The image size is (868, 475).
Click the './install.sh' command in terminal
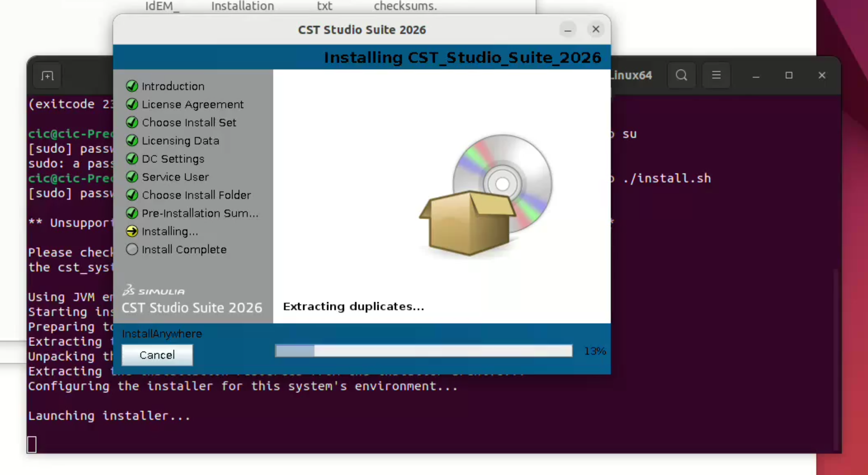pyautogui.click(x=667, y=178)
